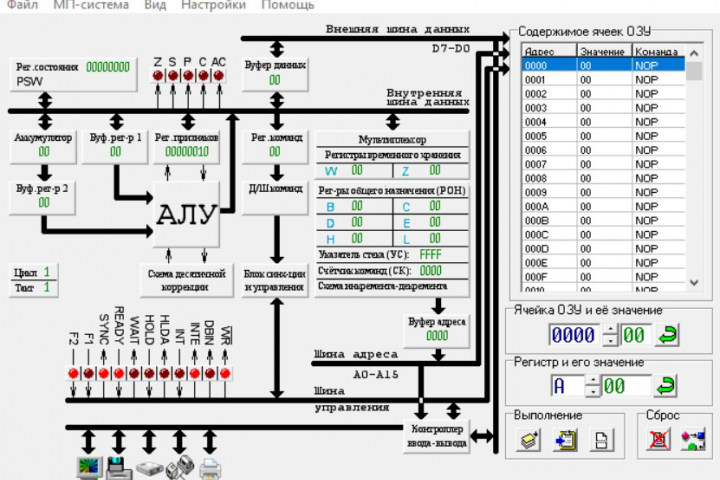Image resolution: width=720 pixels, height=480 pixels.
Task: Click the red crossed-out icon under Сброс
Action: [658, 440]
